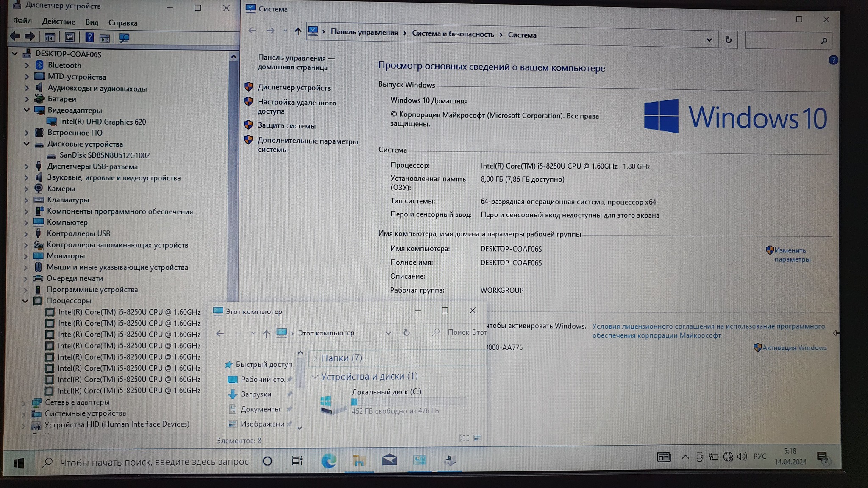Click Активация Windows link
Screen dimensions: 868x488
click(x=794, y=348)
